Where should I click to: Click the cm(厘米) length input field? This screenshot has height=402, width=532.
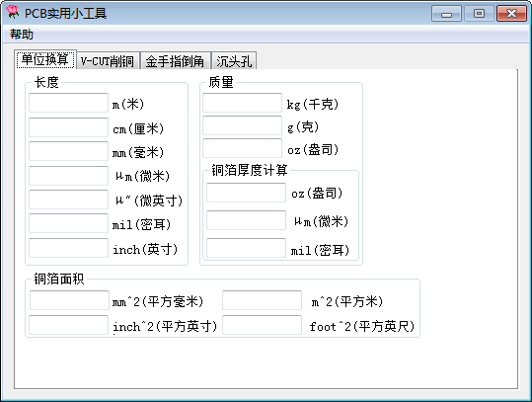(x=68, y=127)
